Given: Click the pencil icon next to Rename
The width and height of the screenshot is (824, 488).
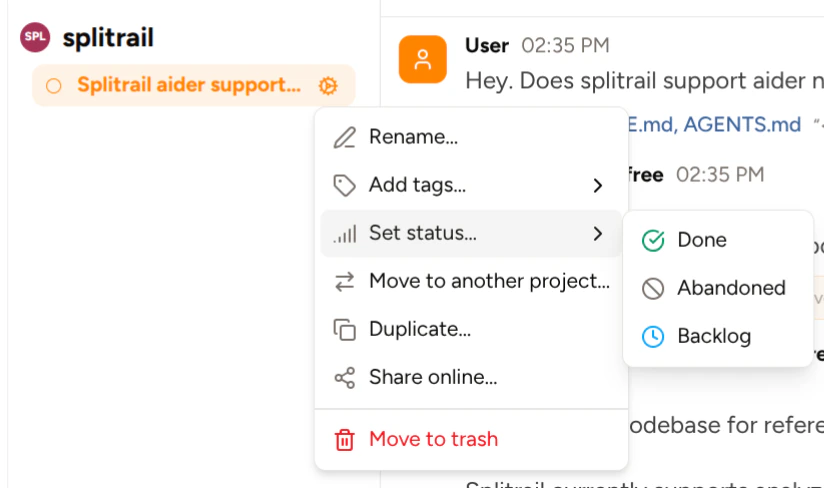Looking at the screenshot, I should pyautogui.click(x=345, y=138).
